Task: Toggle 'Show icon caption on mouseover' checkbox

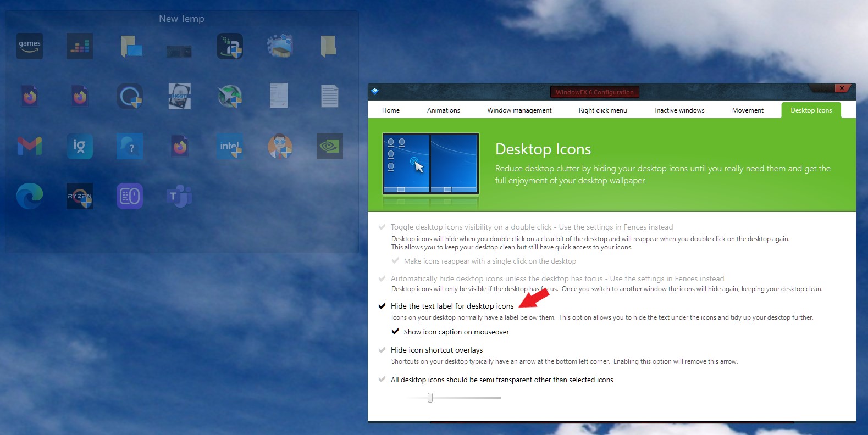Action: coord(395,332)
